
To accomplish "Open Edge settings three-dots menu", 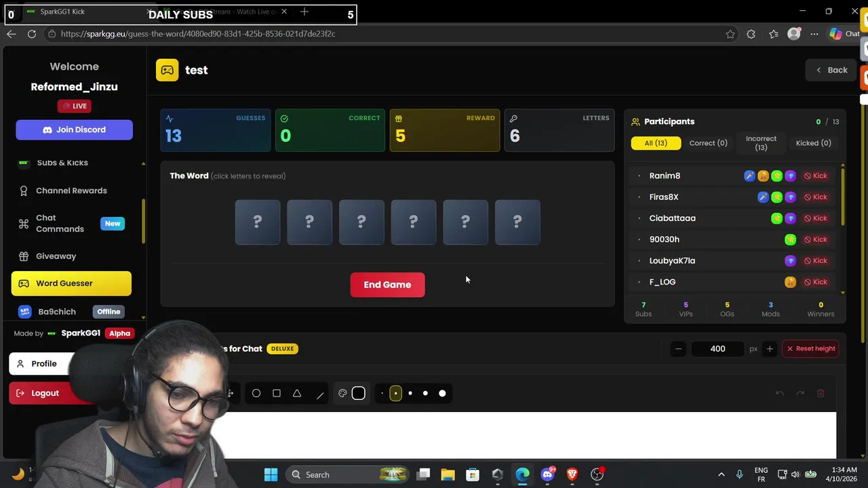I will tap(814, 34).
